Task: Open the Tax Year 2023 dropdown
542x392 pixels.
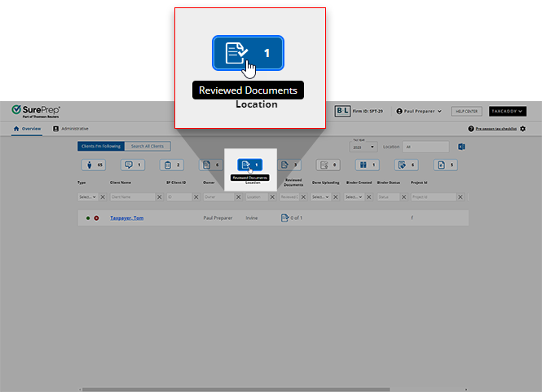Action: [364, 147]
